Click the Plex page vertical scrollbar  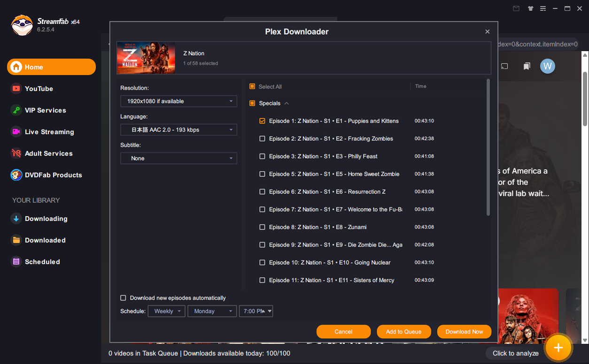point(585,99)
